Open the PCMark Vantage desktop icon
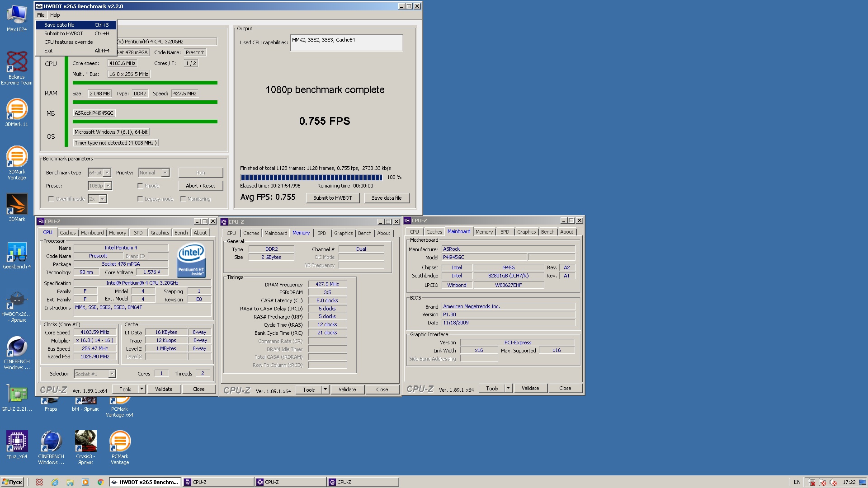The width and height of the screenshot is (868, 488). coord(120,447)
